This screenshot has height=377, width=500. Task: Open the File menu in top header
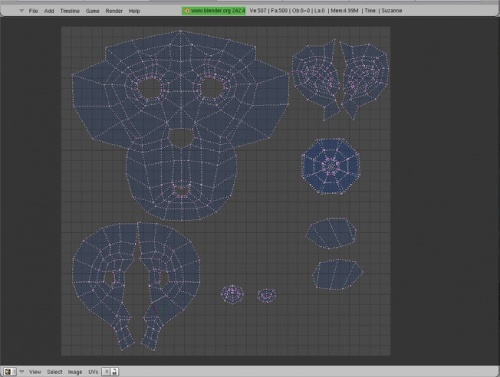[x=33, y=11]
